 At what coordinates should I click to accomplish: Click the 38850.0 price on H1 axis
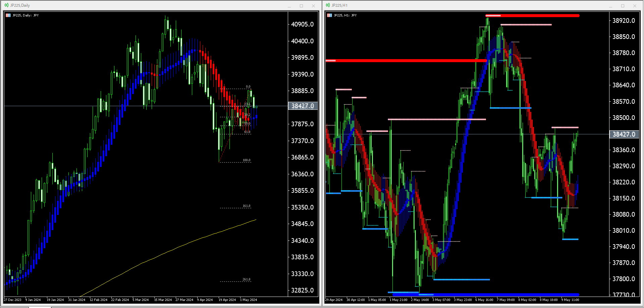(x=624, y=37)
